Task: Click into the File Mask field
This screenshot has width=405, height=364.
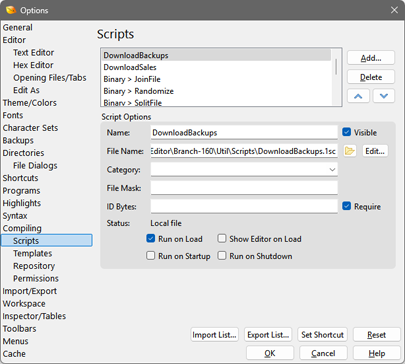Action: 244,188
